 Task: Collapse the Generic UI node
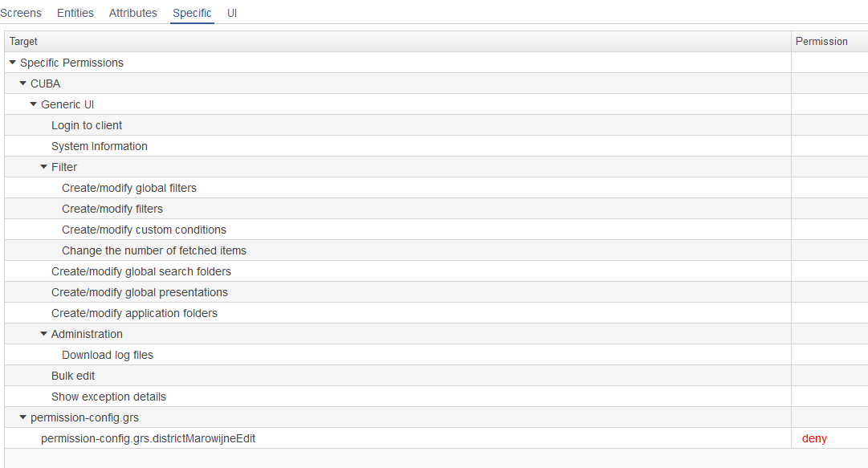pyautogui.click(x=33, y=104)
